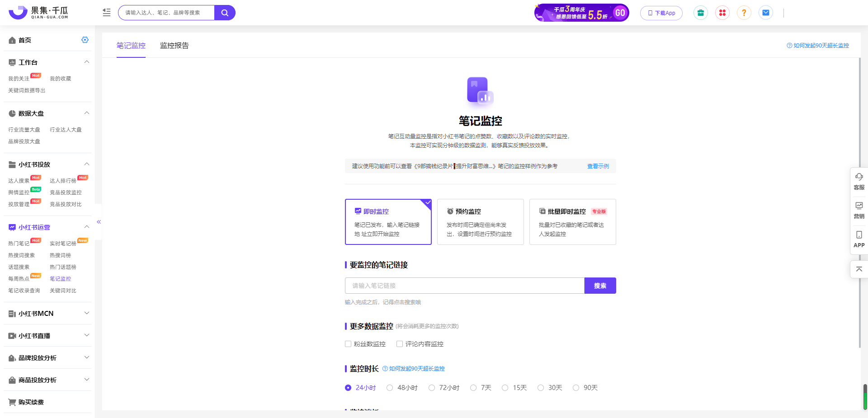Enable 评论内容监控 checkbox

pos(400,344)
